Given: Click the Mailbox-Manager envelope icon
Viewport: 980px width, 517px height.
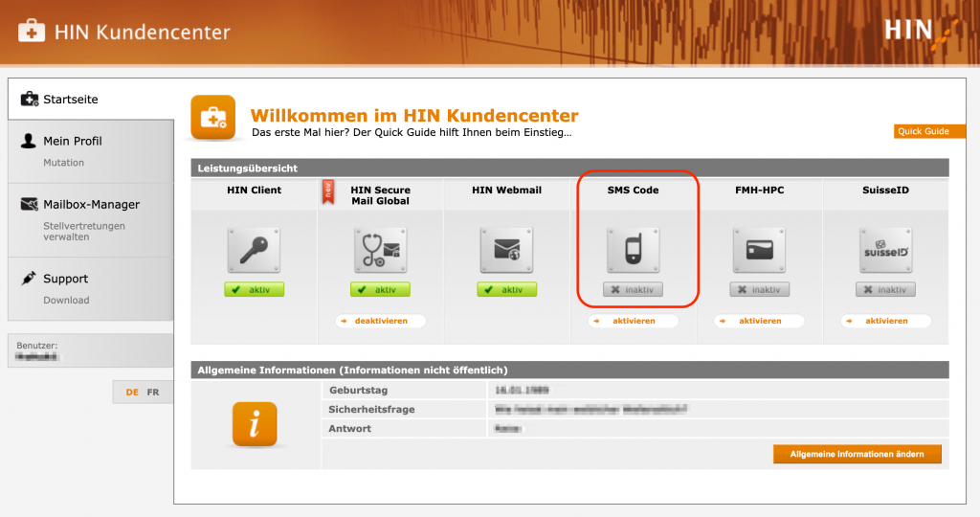Looking at the screenshot, I should pyautogui.click(x=30, y=204).
